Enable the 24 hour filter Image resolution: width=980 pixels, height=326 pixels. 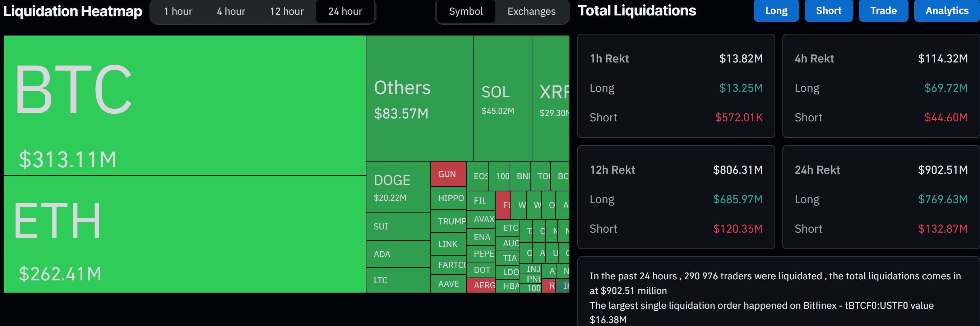coord(344,11)
